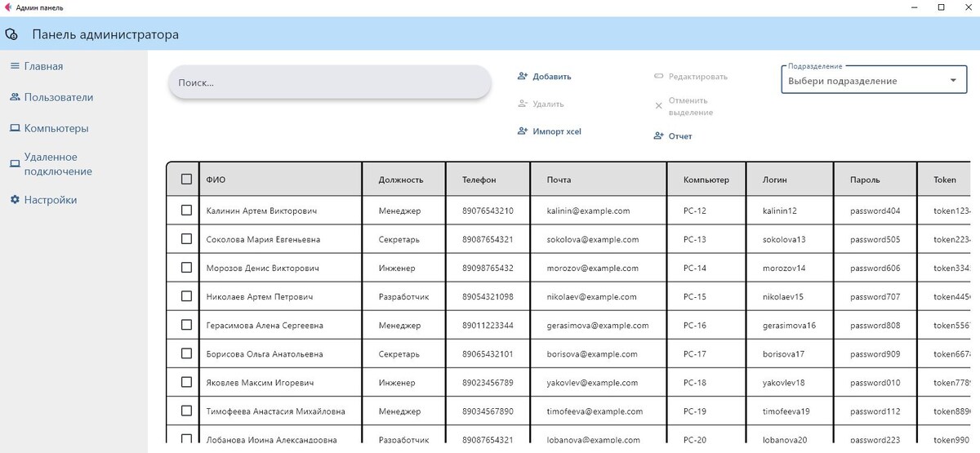Click the Должность column header
The width and height of the screenshot is (980, 453).
point(404,180)
